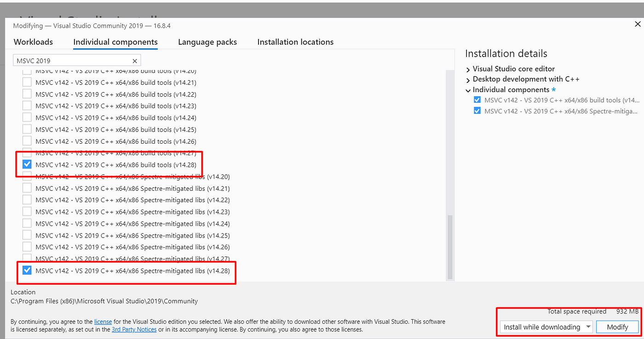Expand Visual Studio core editor details
Screen dimensions: 644x339
point(468,69)
